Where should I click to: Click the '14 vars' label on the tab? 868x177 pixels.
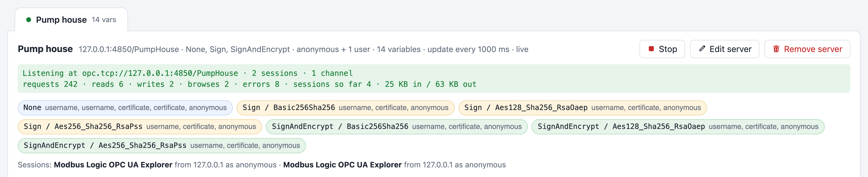point(104,20)
